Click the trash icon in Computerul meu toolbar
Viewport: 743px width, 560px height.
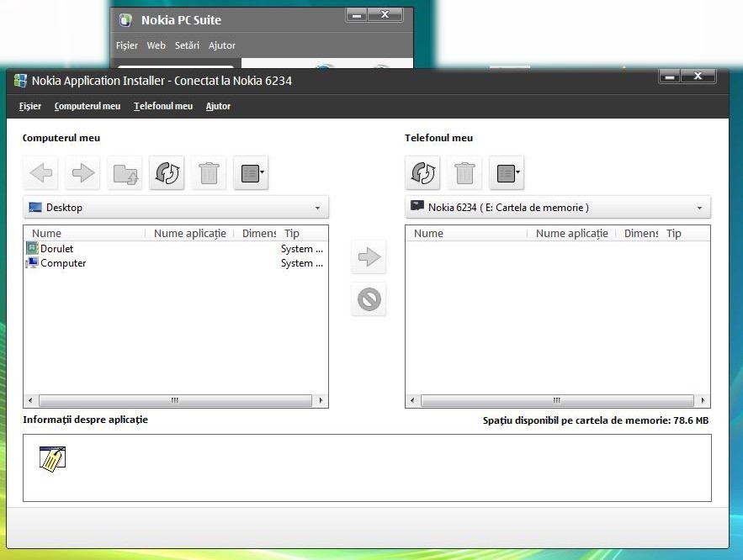click(x=209, y=172)
